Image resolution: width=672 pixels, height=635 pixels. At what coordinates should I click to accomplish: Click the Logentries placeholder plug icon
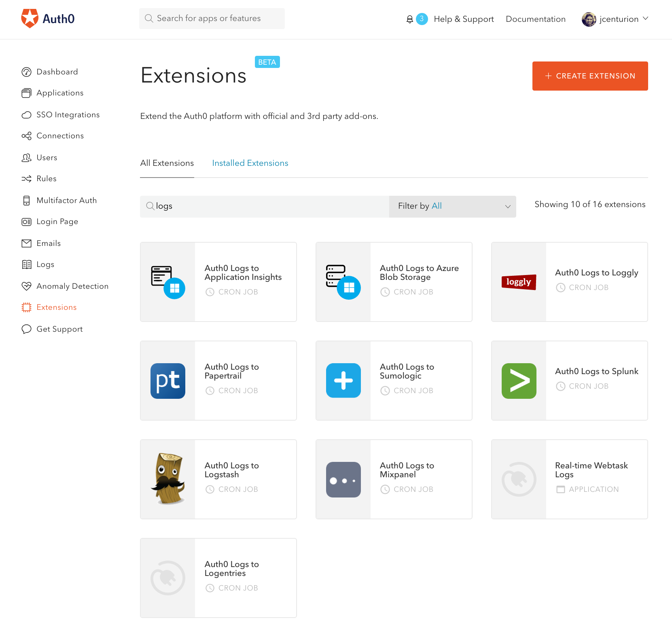coord(168,578)
